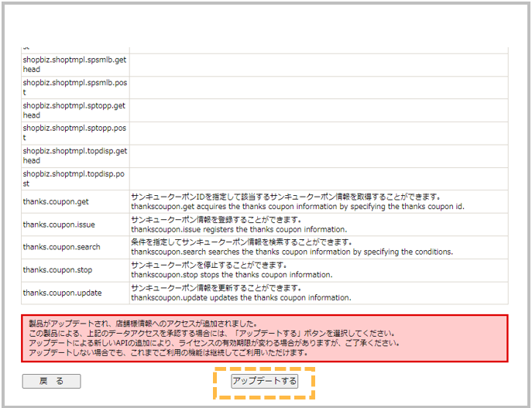Select the shopbiz.shoptmpl.sptopp.post entry
532x408 pixels.
click(x=74, y=132)
